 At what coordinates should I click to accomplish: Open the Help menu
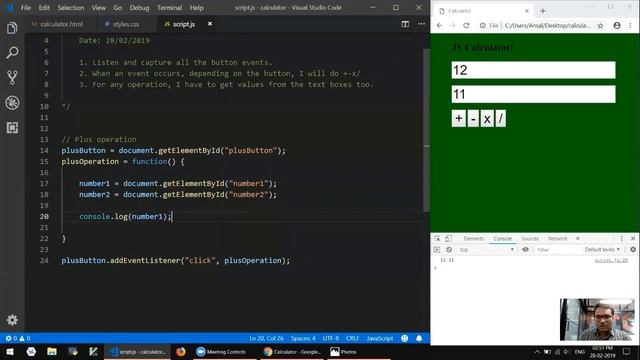tap(196, 8)
